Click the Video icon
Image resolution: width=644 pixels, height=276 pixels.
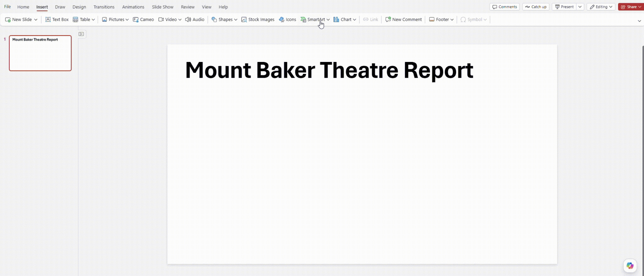point(161,20)
